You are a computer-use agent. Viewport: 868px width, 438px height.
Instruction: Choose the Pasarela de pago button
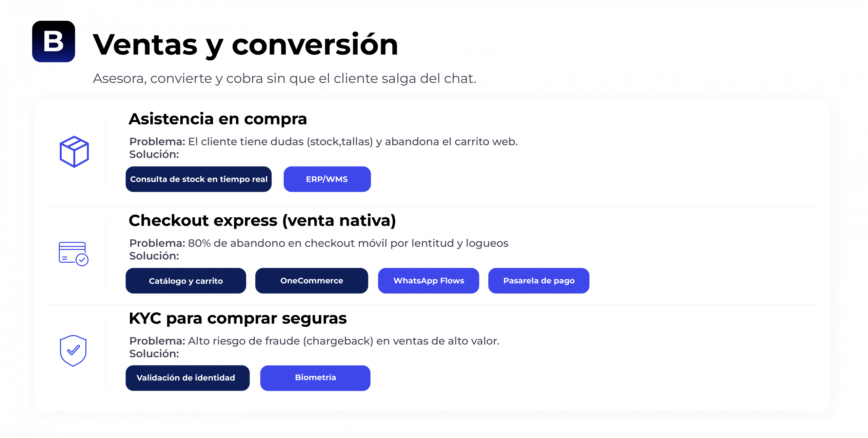tap(539, 281)
